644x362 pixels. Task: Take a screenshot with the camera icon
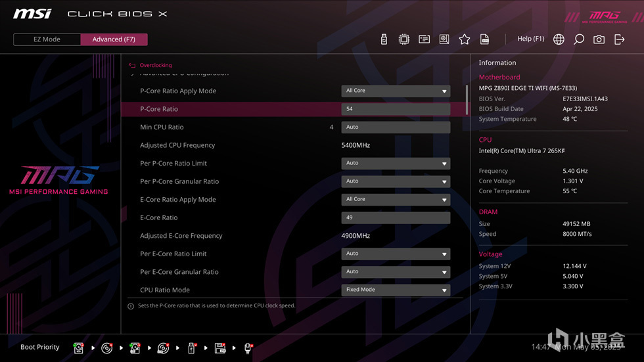coord(599,39)
